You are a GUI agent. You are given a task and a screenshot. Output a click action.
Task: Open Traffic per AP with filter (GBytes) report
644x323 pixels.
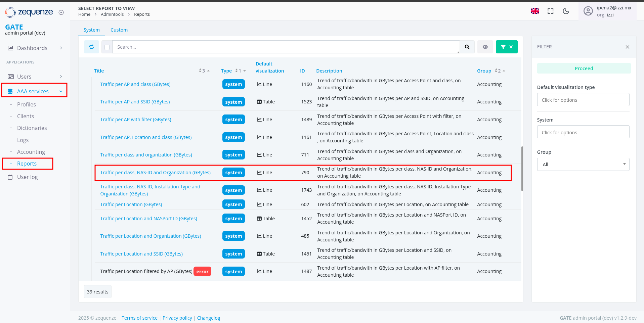(136, 120)
